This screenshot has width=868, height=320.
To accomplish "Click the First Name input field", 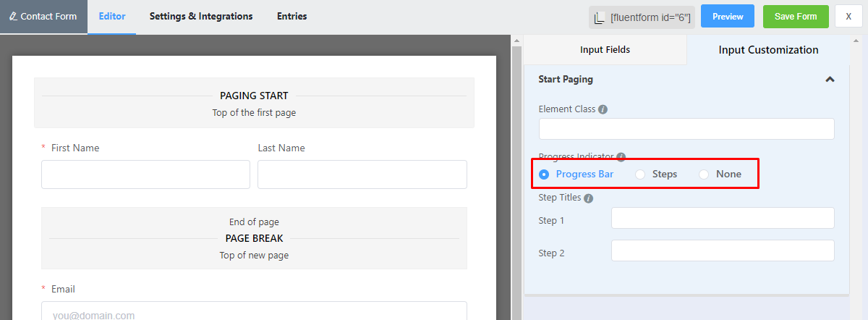I will click(145, 174).
